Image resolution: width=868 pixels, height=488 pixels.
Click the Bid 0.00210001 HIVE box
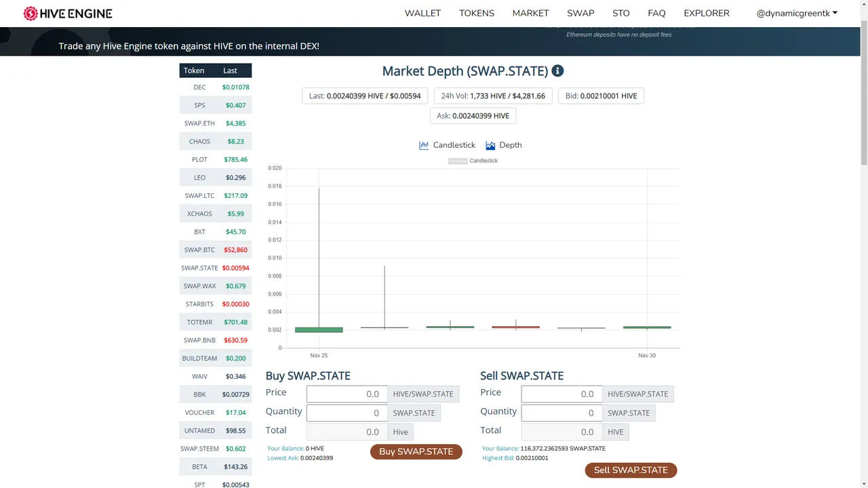(x=601, y=96)
